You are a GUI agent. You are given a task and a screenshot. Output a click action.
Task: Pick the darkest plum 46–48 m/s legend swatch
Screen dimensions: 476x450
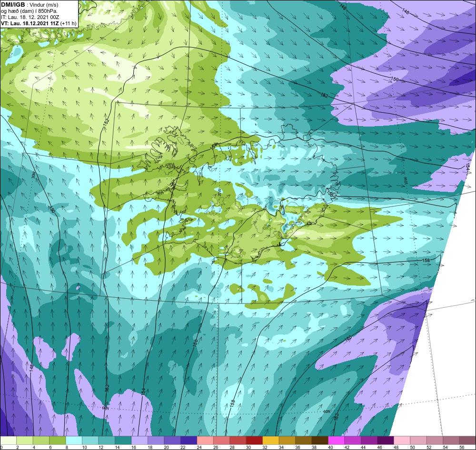click(385, 440)
